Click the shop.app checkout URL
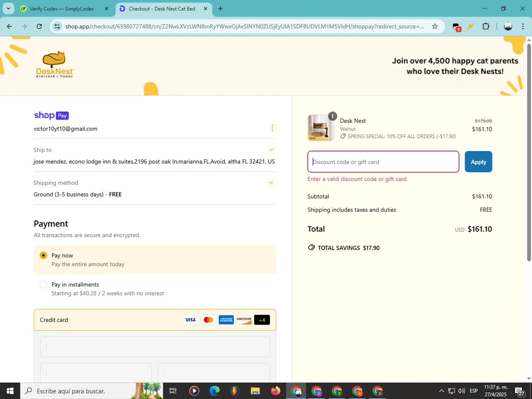Image resolution: width=532 pixels, height=399 pixels. (x=244, y=26)
